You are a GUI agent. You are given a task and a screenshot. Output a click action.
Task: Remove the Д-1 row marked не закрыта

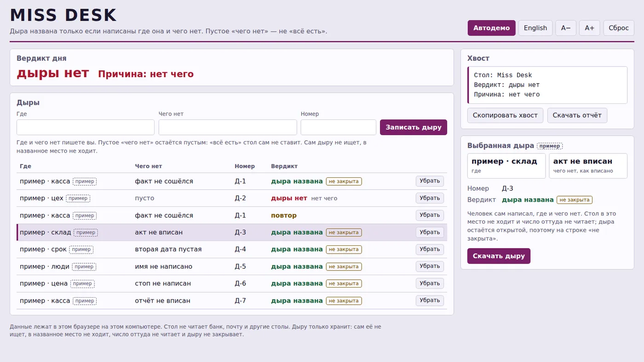click(430, 181)
